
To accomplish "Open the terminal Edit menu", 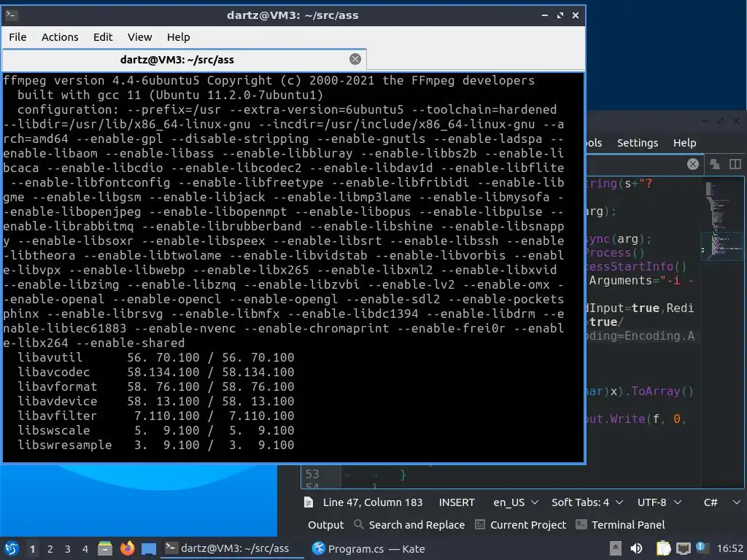I will (x=102, y=37).
